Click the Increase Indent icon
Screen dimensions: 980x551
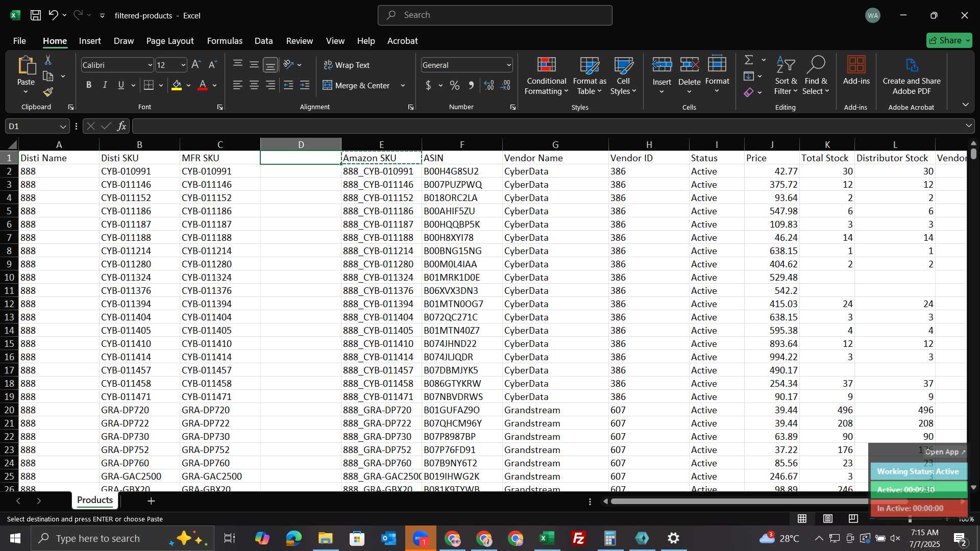305,85
